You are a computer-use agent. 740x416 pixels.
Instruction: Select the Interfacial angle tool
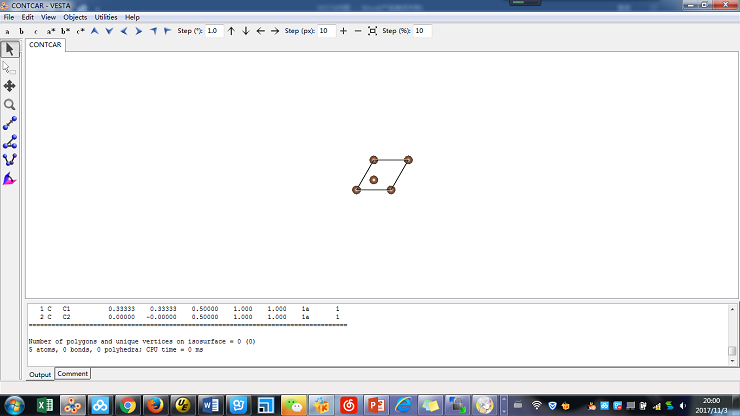10,178
